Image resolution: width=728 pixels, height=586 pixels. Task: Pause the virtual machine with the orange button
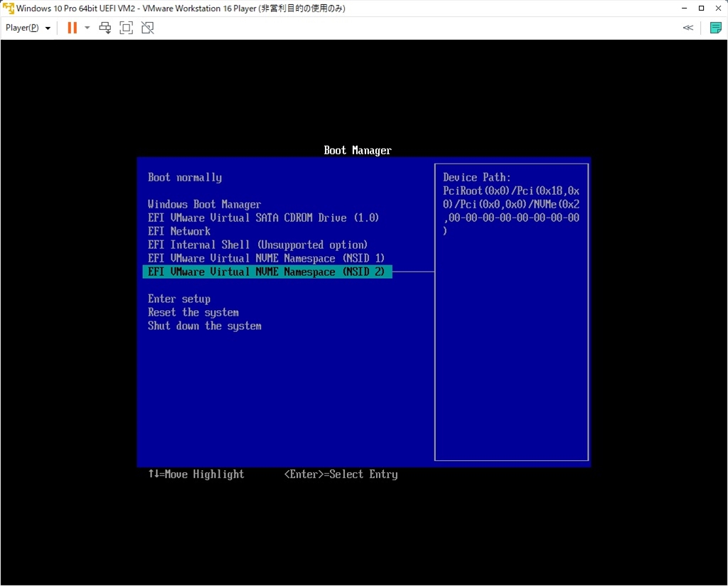click(x=72, y=28)
